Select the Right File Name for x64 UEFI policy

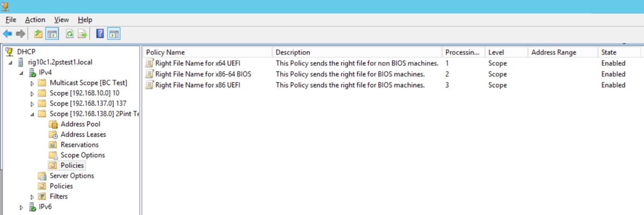(x=197, y=63)
